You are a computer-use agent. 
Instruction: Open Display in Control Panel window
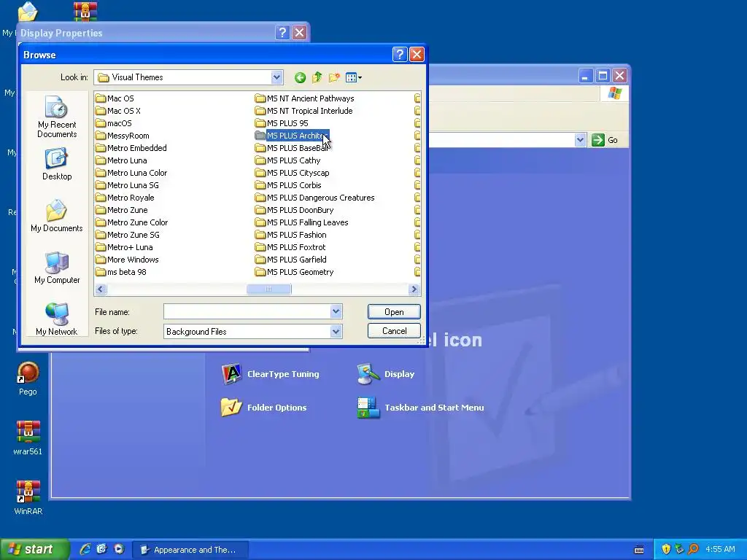[x=386, y=374]
